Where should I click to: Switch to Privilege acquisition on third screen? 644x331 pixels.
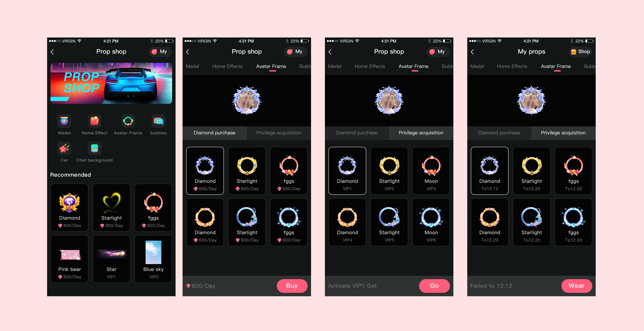coord(421,133)
